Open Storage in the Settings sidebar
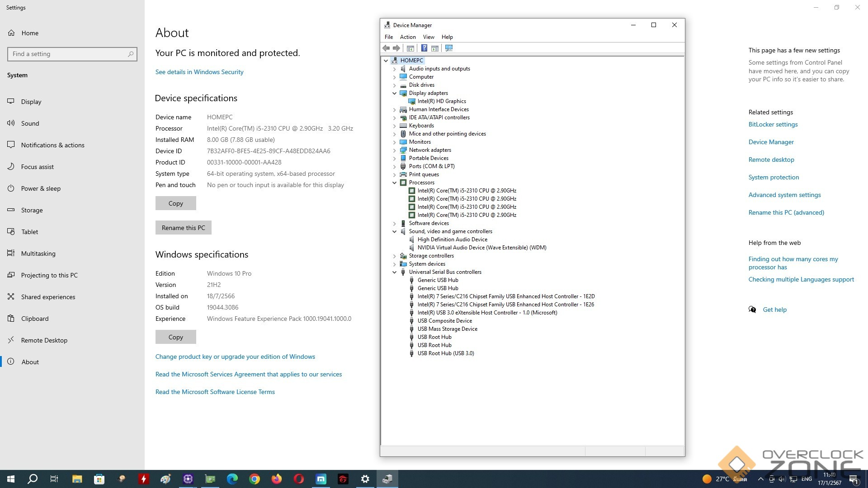Image resolution: width=868 pixels, height=488 pixels. [32, 210]
